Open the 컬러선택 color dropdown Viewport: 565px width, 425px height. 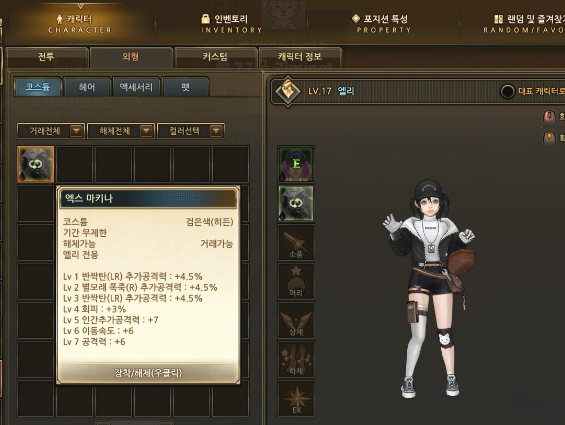(x=191, y=131)
